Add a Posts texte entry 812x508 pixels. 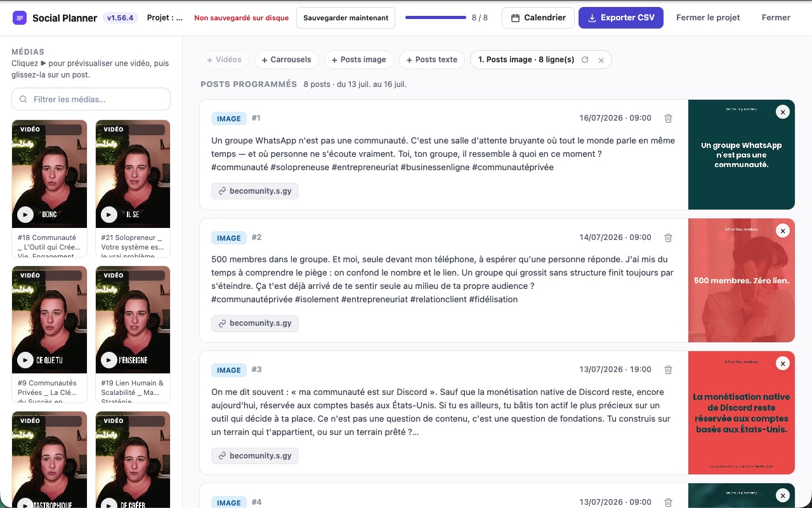[431, 60]
